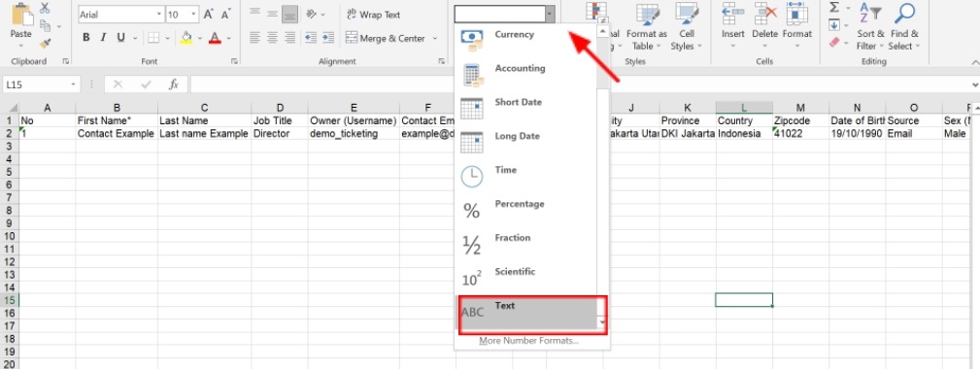Screen dimensions: 980x369
Task: Expand the Arial font name dropdown
Action: coord(159,15)
